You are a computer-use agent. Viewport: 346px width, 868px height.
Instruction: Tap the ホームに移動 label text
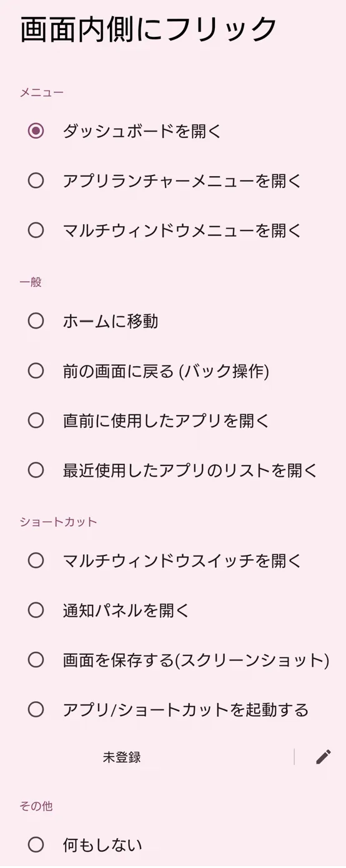[111, 321]
